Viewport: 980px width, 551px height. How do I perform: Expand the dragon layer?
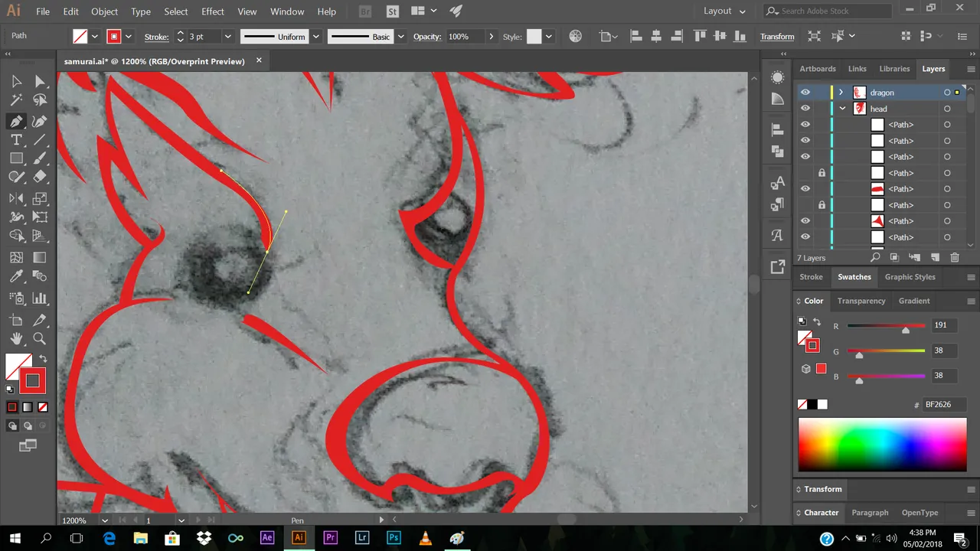(x=841, y=93)
